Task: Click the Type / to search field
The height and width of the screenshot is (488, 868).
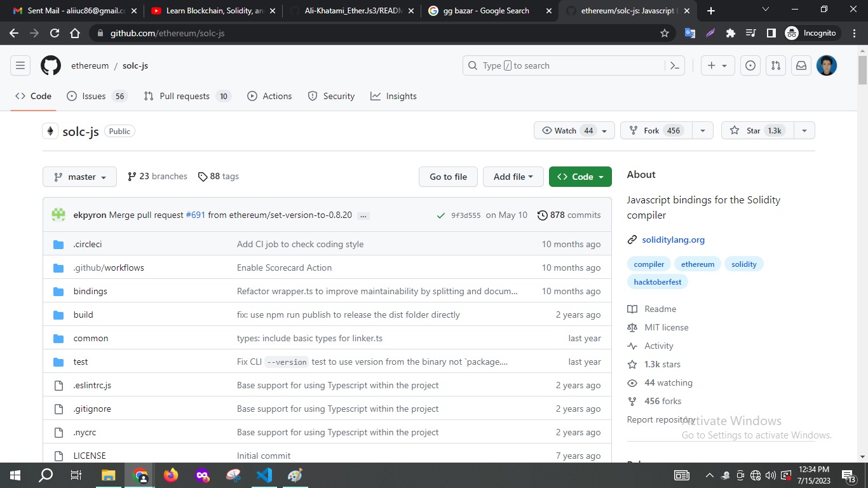Action: tap(559, 65)
